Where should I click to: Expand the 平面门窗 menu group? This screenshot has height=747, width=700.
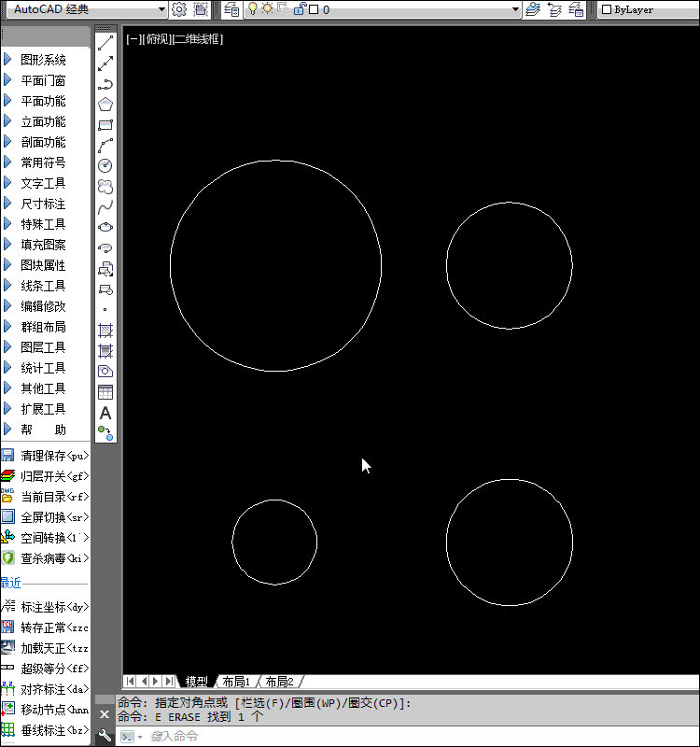(x=45, y=80)
